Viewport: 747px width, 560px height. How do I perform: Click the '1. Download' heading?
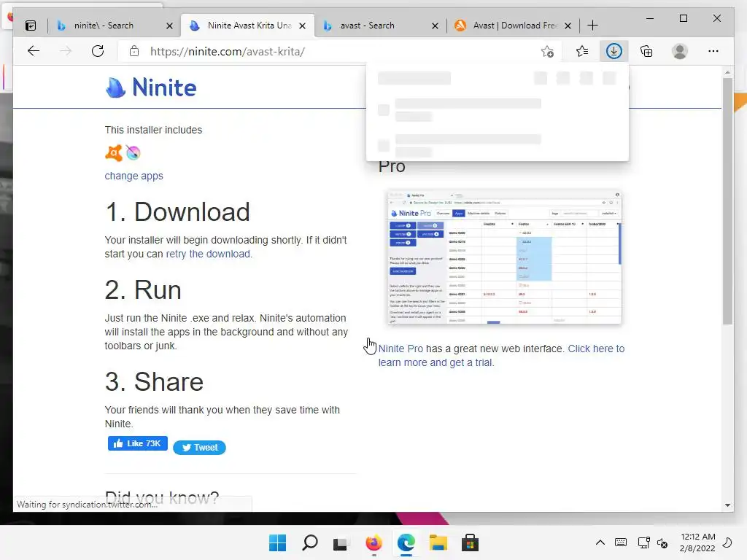click(177, 212)
